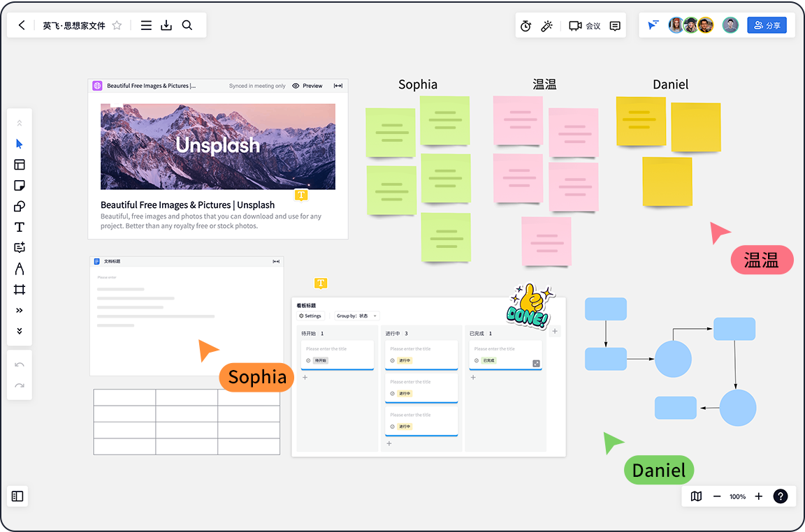The image size is (805, 532).
Task: Select the pointer selection tool
Action: (20, 144)
